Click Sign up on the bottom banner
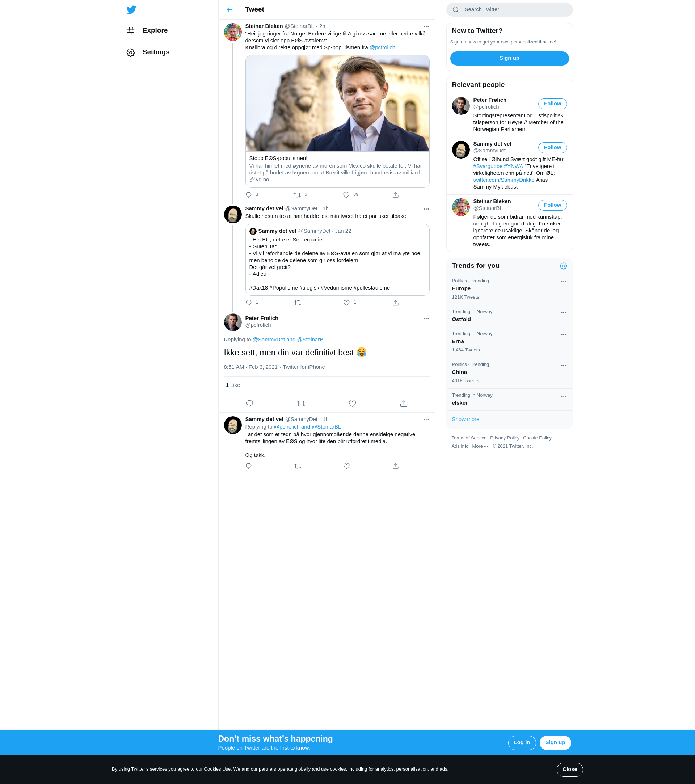695x784 pixels. [555, 743]
